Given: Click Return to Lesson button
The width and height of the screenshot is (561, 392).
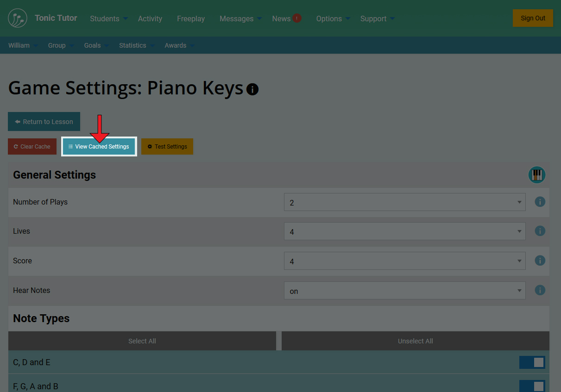Looking at the screenshot, I should click(44, 122).
